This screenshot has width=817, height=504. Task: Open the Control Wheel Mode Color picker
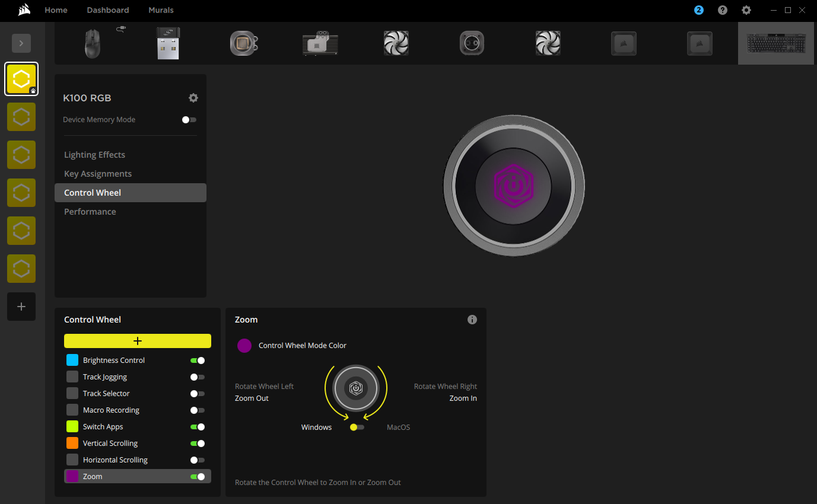244,345
